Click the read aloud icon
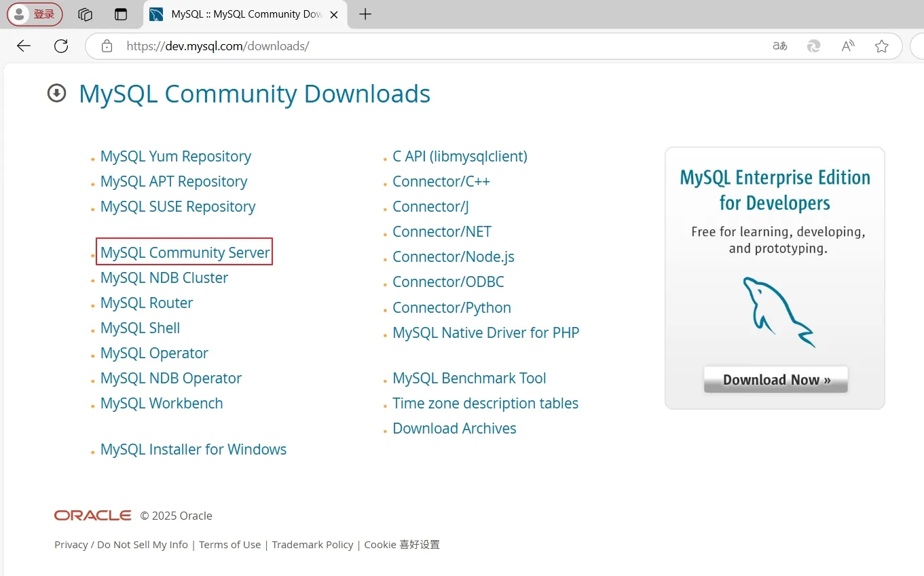This screenshot has height=576, width=924. (x=848, y=46)
